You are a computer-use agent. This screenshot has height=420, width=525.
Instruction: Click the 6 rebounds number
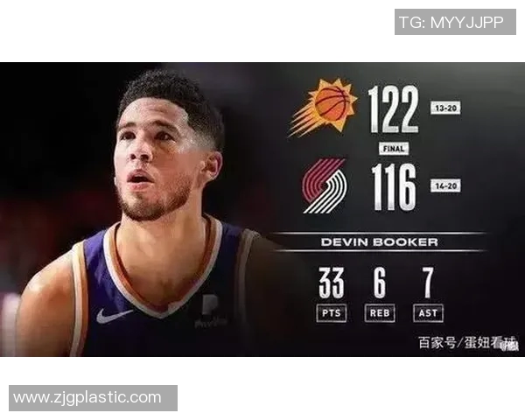[380, 283]
